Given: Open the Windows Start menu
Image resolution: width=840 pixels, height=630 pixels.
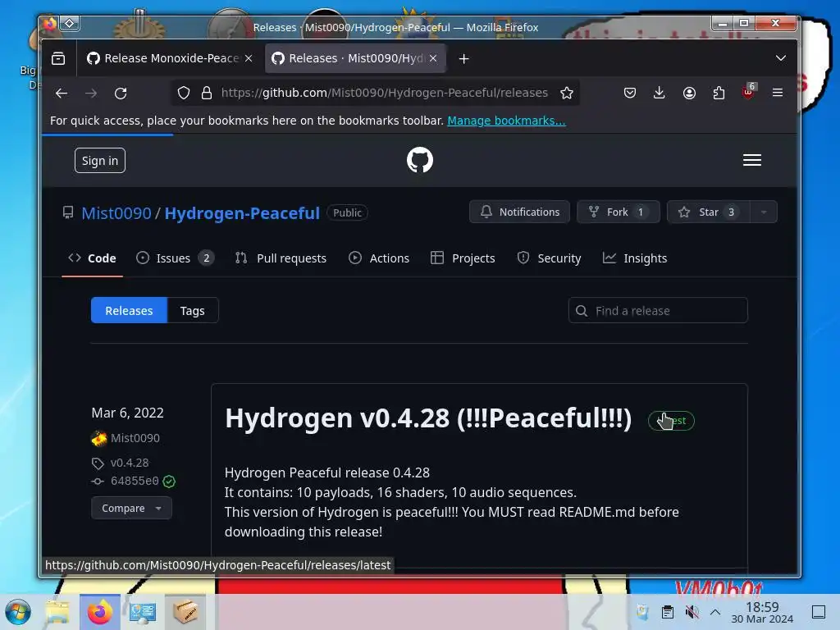Looking at the screenshot, I should [x=18, y=612].
